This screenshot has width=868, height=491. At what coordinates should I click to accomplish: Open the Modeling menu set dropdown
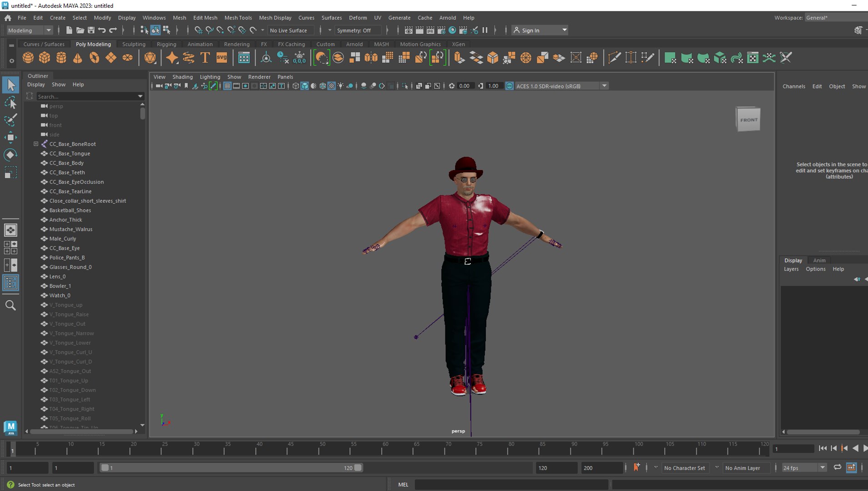pyautogui.click(x=30, y=30)
